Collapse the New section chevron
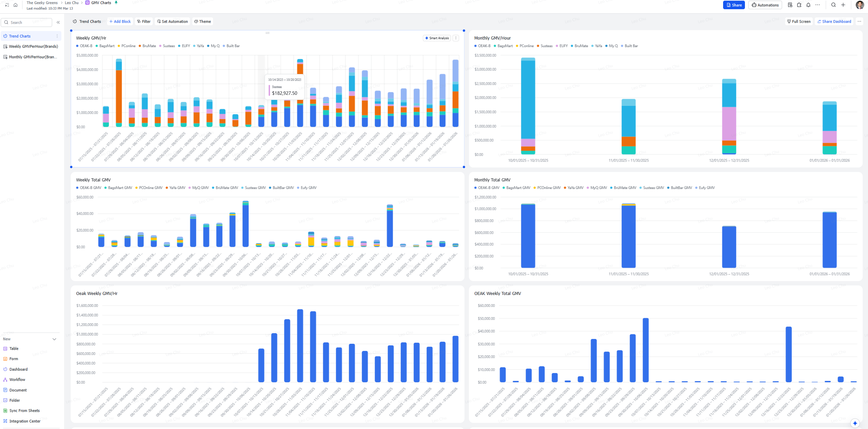The height and width of the screenshot is (429, 868). point(54,339)
